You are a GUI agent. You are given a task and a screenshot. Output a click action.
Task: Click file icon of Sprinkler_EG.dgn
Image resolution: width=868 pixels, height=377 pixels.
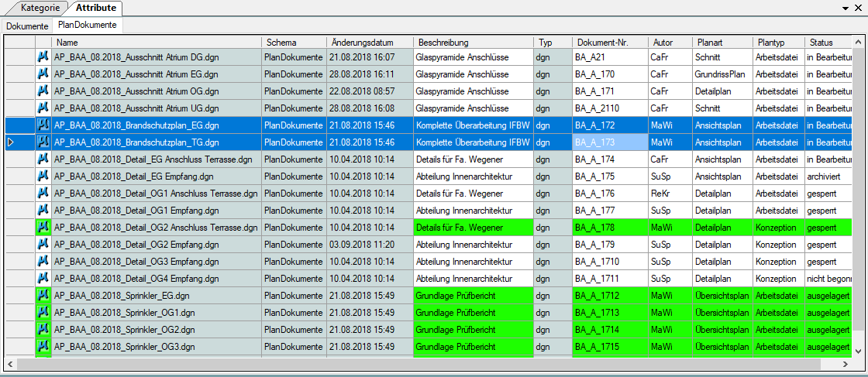tap(43, 296)
